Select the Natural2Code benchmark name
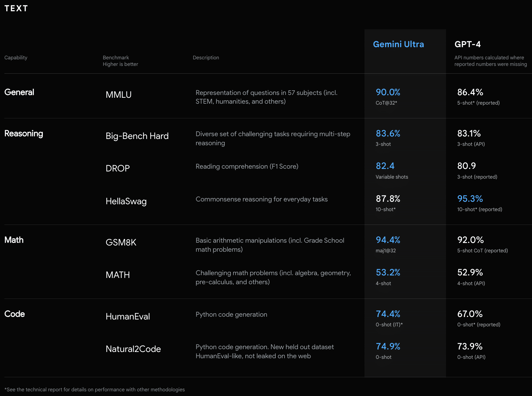The width and height of the screenshot is (532, 396). (133, 349)
